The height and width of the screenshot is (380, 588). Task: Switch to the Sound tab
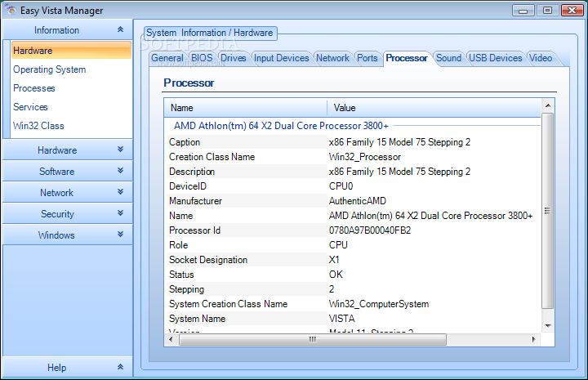pyautogui.click(x=448, y=58)
